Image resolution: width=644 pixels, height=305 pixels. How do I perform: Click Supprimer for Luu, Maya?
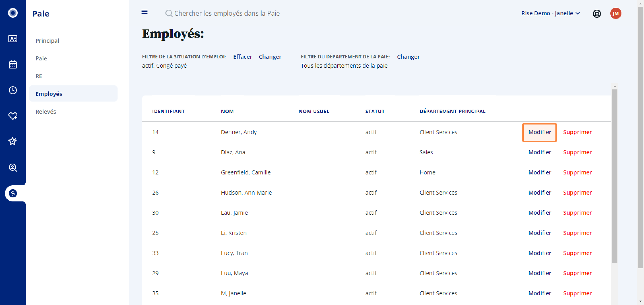pyautogui.click(x=577, y=273)
